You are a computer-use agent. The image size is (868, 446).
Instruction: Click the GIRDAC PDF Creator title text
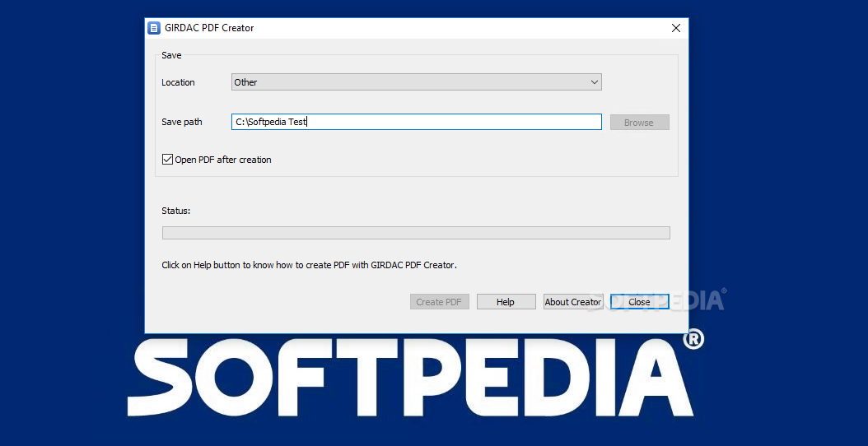click(209, 28)
